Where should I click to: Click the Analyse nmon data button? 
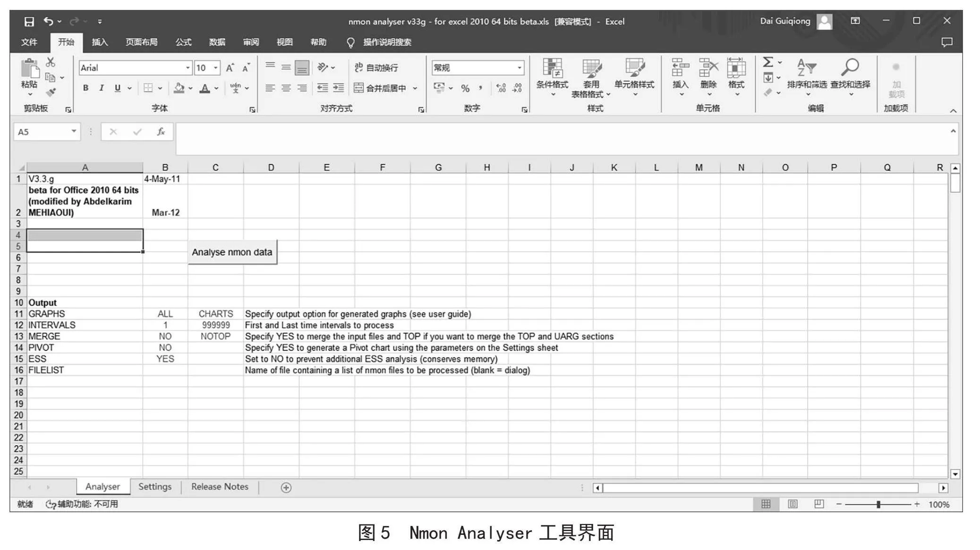[x=232, y=252]
